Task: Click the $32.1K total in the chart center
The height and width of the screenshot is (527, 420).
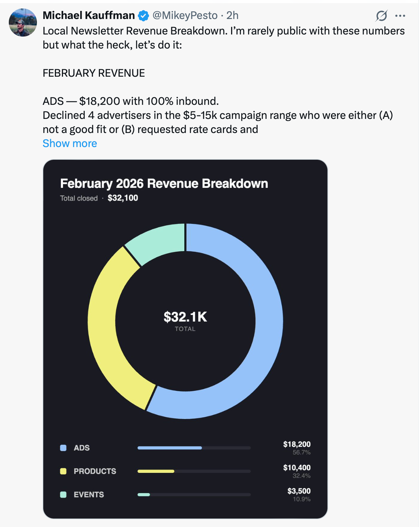Action: pos(185,316)
